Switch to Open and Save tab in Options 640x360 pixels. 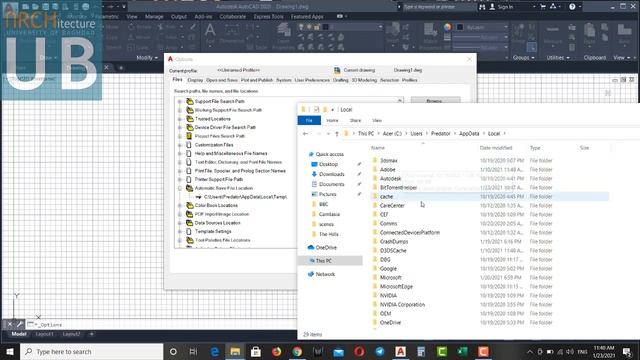(222, 80)
